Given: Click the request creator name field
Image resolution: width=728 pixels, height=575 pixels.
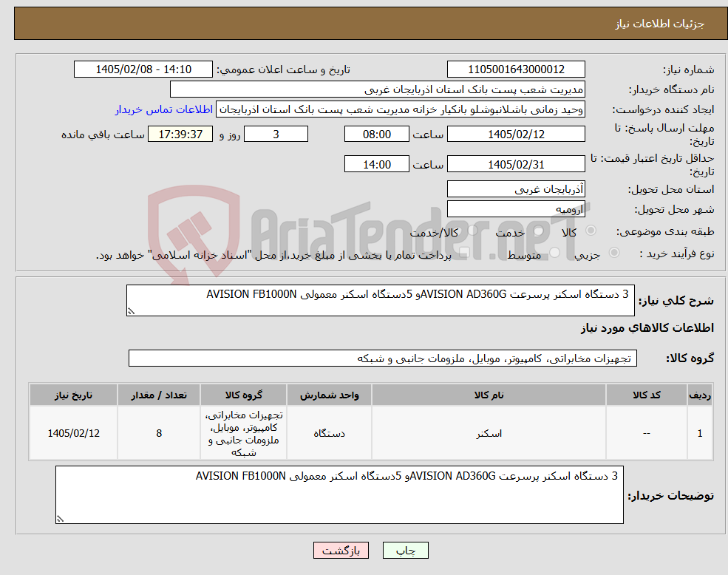Looking at the screenshot, I should point(400,109).
